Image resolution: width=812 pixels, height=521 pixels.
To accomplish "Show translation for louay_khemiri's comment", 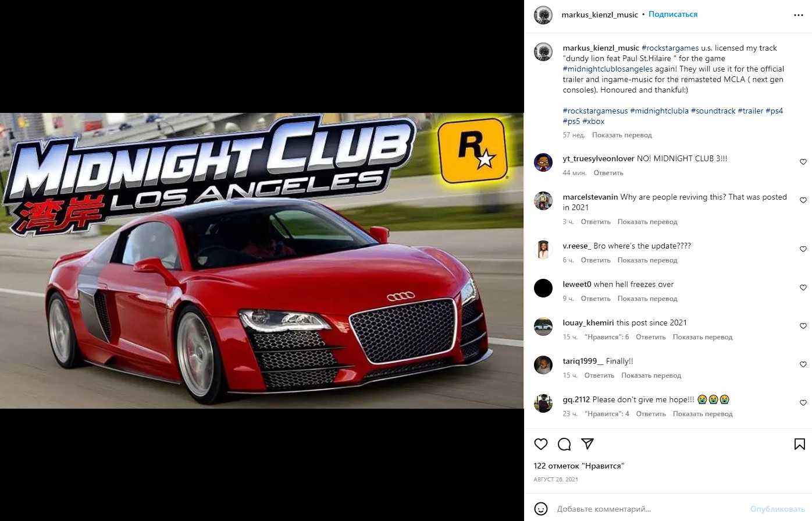I will click(703, 337).
